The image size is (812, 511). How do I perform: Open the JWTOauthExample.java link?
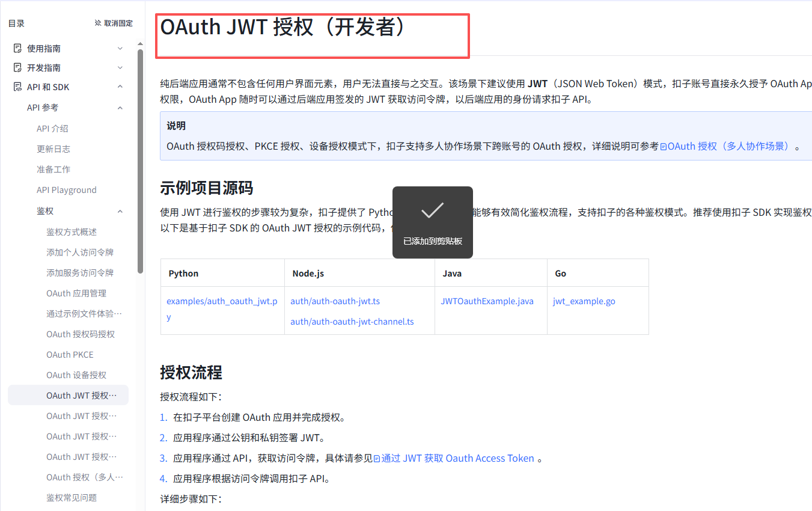pos(487,301)
